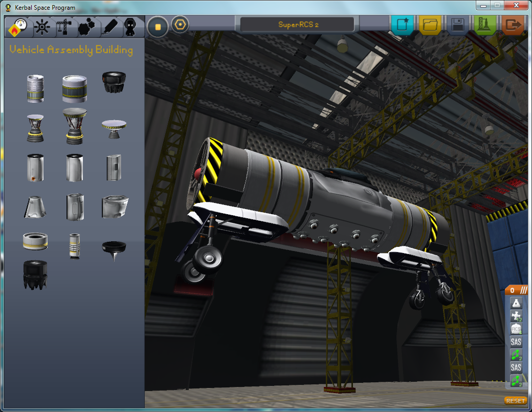The height and width of the screenshot is (412, 532).
Task: Select the flat ring-shaped tank part
Action: pyautogui.click(x=35, y=241)
